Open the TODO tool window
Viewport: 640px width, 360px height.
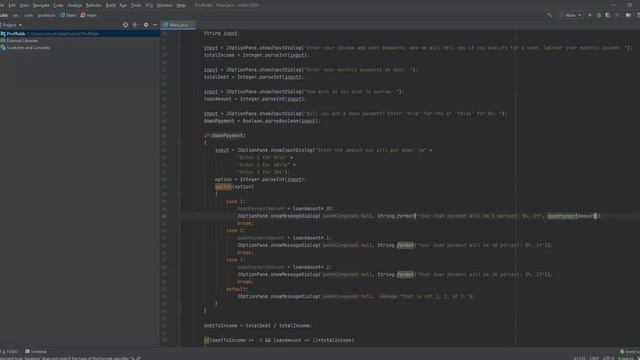point(10,351)
